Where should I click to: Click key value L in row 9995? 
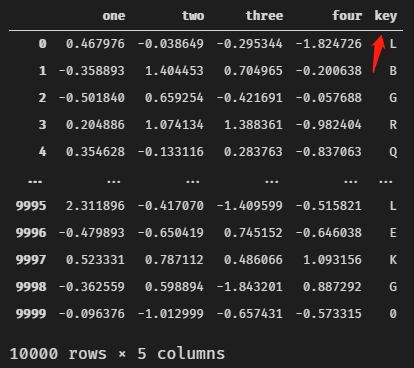(x=393, y=206)
